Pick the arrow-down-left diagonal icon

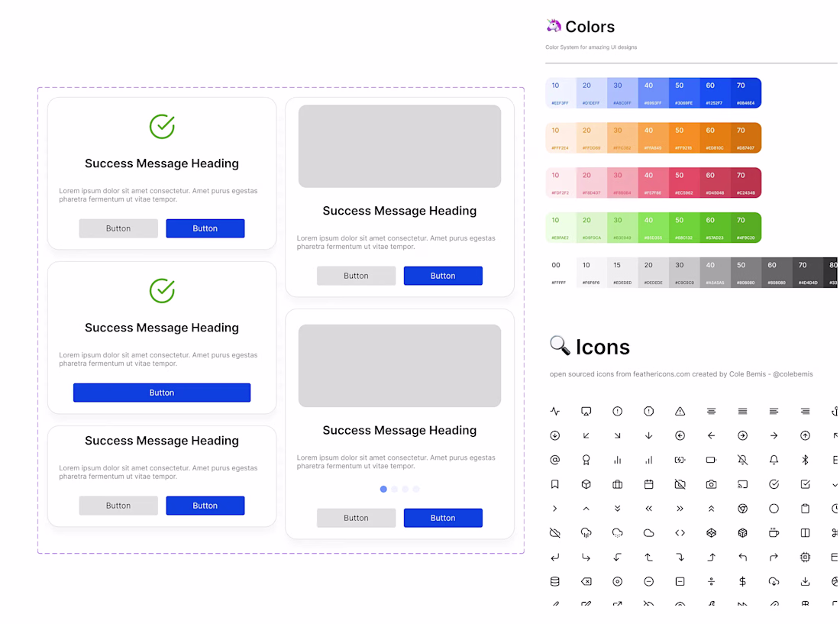pyautogui.click(x=586, y=435)
